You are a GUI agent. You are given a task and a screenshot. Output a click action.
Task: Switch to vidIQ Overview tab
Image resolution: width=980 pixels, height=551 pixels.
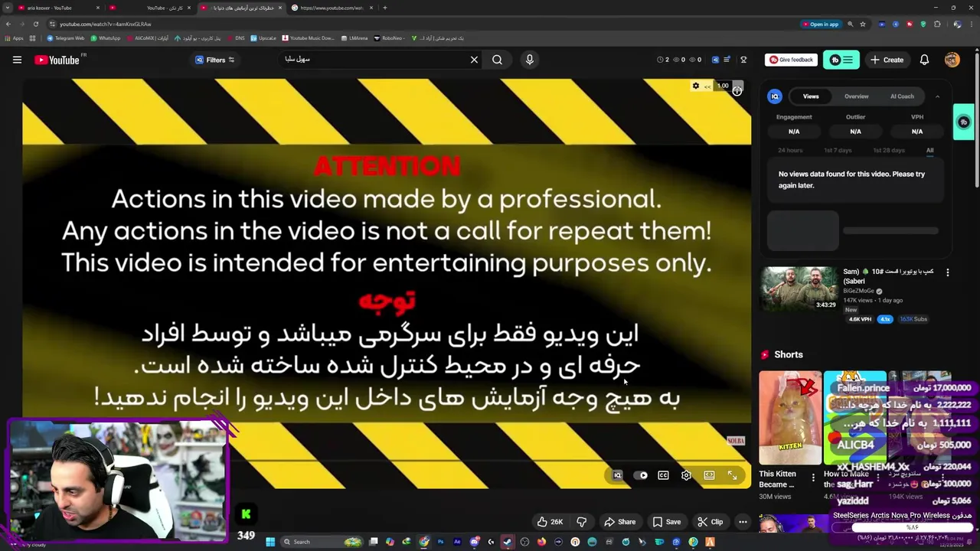(856, 96)
